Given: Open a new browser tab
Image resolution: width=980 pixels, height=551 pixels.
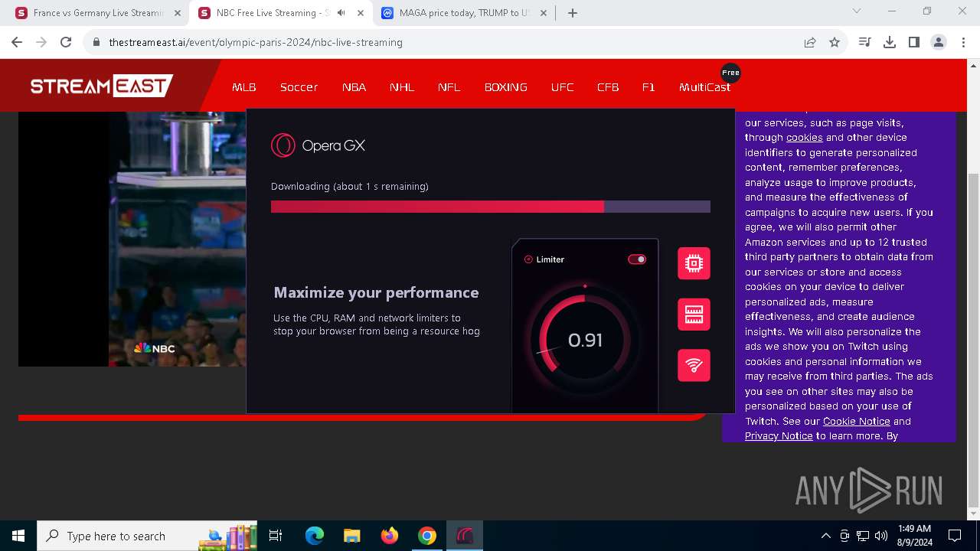Looking at the screenshot, I should (x=573, y=13).
